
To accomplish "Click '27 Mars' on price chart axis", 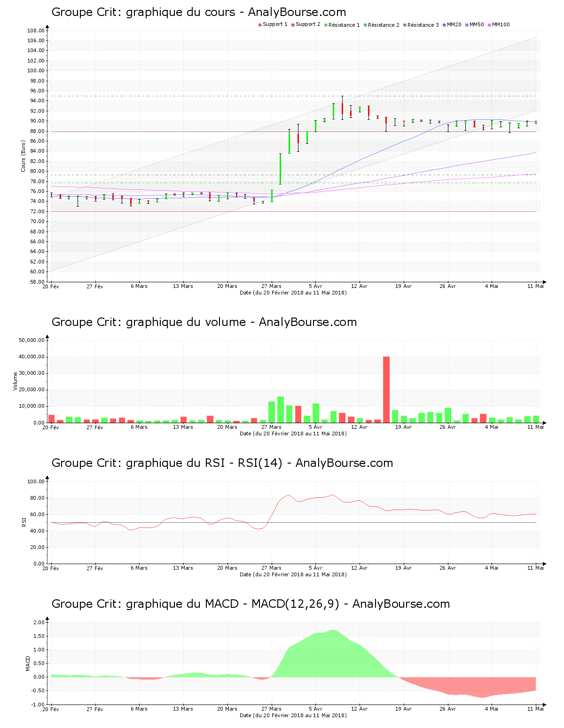I will click(x=271, y=286).
